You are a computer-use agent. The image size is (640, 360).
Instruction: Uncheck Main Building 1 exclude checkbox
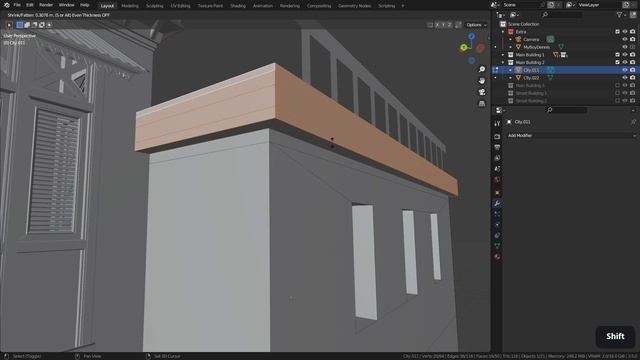tap(617, 55)
